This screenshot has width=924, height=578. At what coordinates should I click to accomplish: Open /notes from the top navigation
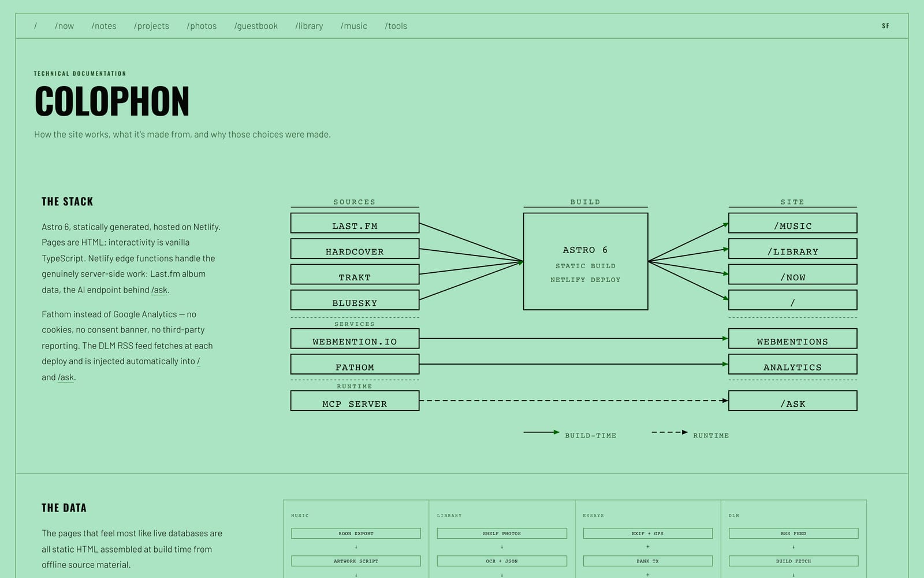pos(104,26)
